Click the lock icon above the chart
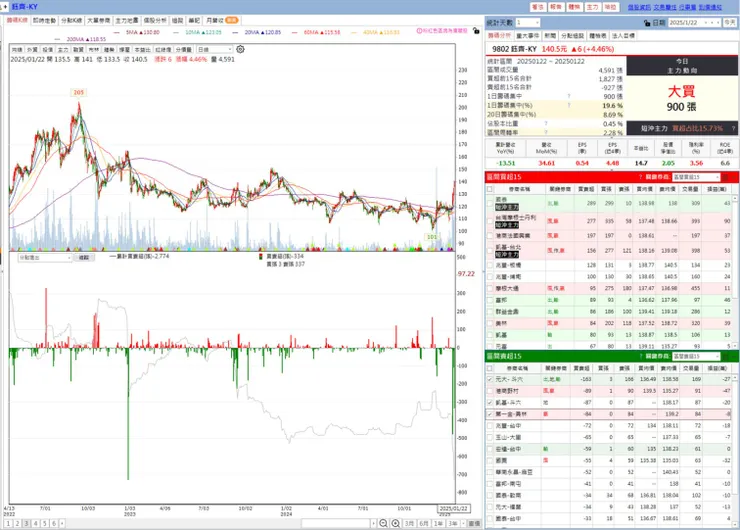Image resolution: width=740 pixels, height=530 pixels. click(x=476, y=31)
